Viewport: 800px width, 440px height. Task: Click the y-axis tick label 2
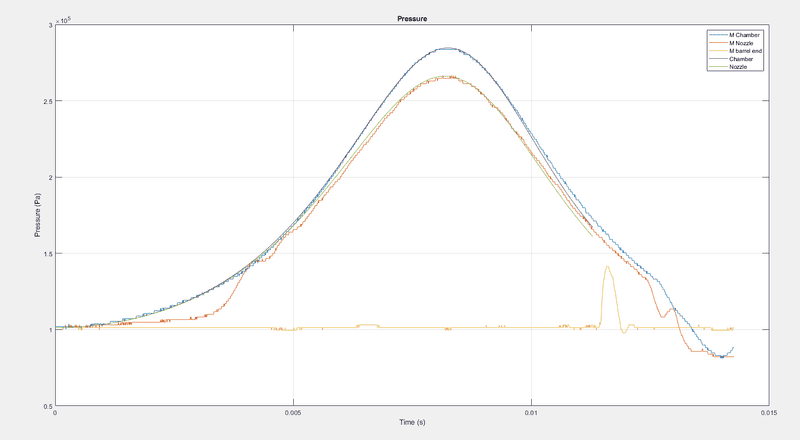51,178
